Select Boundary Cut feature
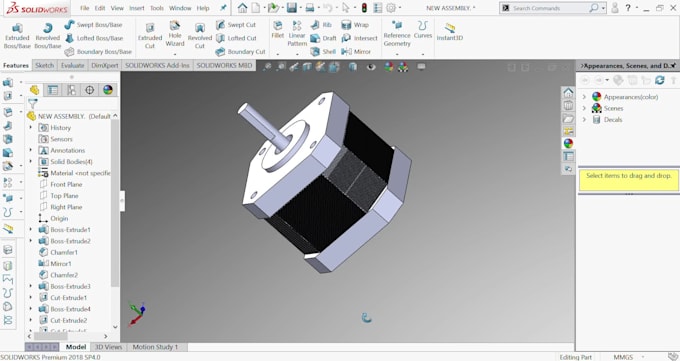 [x=241, y=52]
